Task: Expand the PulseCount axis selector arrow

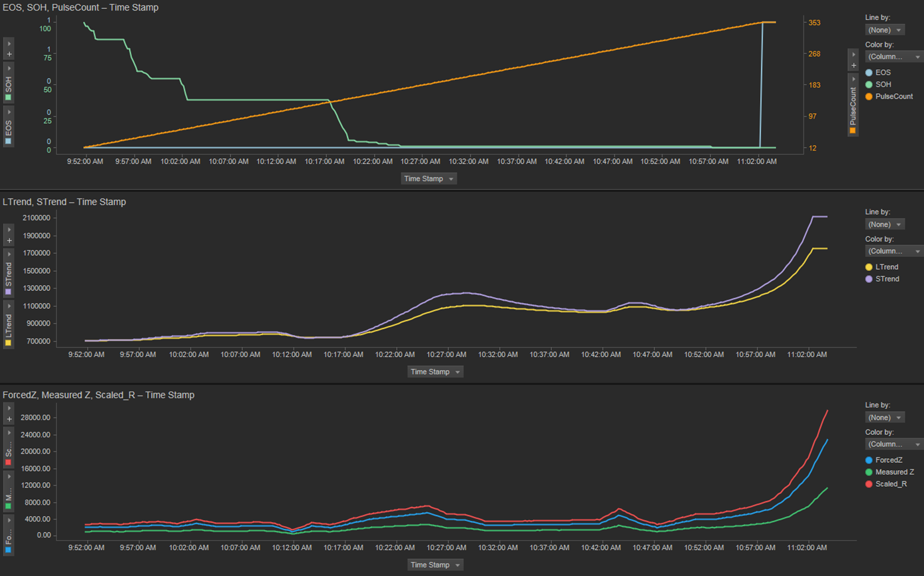Action: [x=853, y=79]
